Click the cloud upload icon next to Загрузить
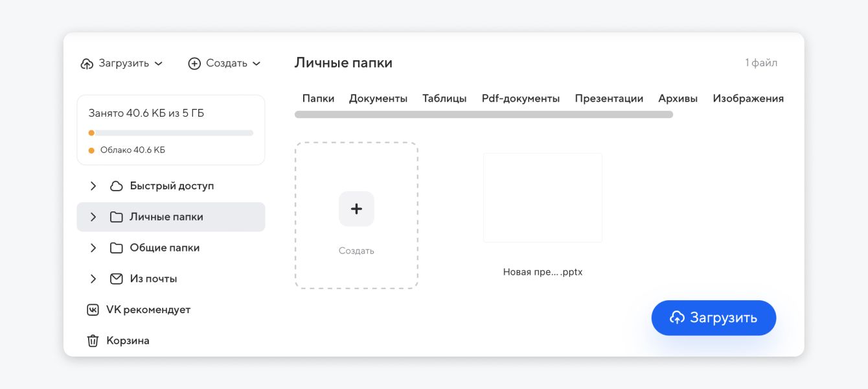Image resolution: width=868 pixels, height=389 pixels. pos(87,63)
